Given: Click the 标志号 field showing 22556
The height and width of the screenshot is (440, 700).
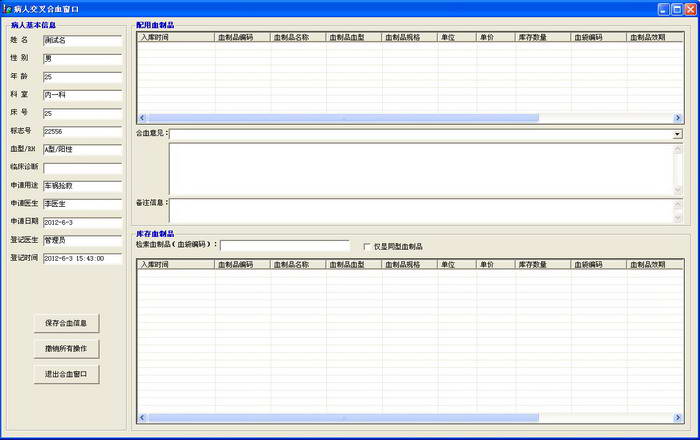Looking at the screenshot, I should tap(83, 132).
